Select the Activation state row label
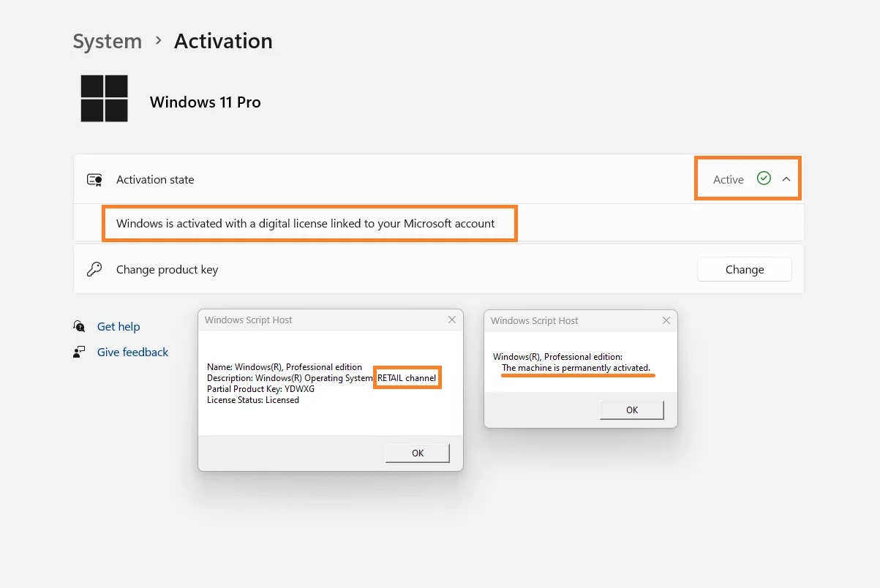 click(x=155, y=180)
